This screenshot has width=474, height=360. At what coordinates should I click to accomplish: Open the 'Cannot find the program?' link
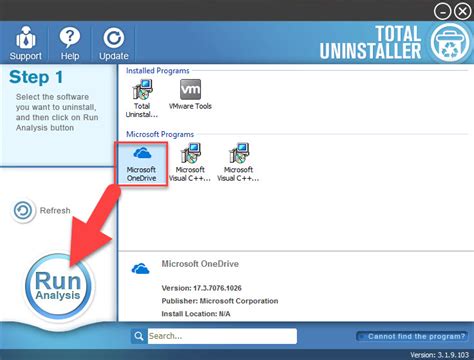[x=412, y=336]
